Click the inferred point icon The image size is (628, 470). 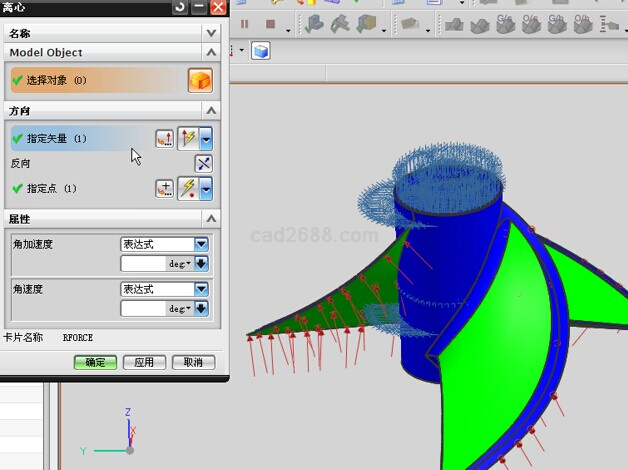click(x=188, y=188)
